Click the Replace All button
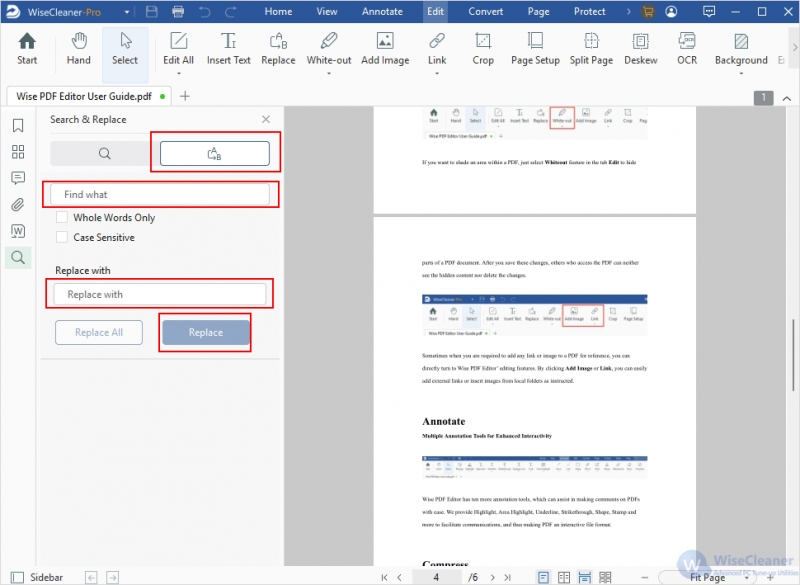This screenshot has width=800, height=585. click(x=99, y=333)
